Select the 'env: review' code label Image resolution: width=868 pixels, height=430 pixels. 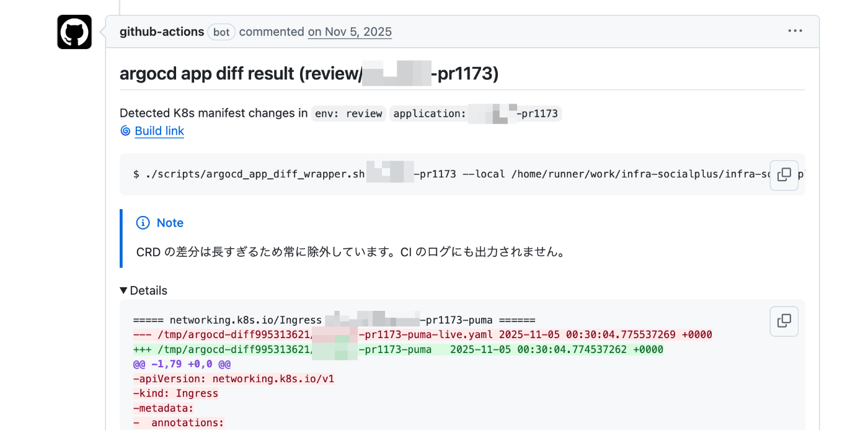point(348,114)
